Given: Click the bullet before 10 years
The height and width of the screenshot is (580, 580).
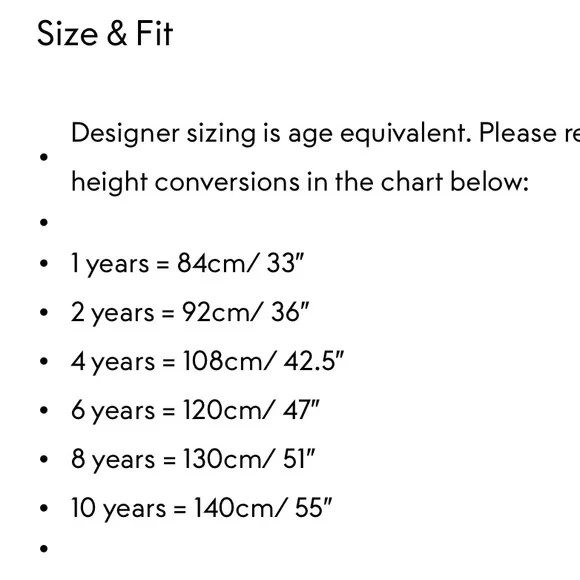Looking at the screenshot, I should 44,508.
